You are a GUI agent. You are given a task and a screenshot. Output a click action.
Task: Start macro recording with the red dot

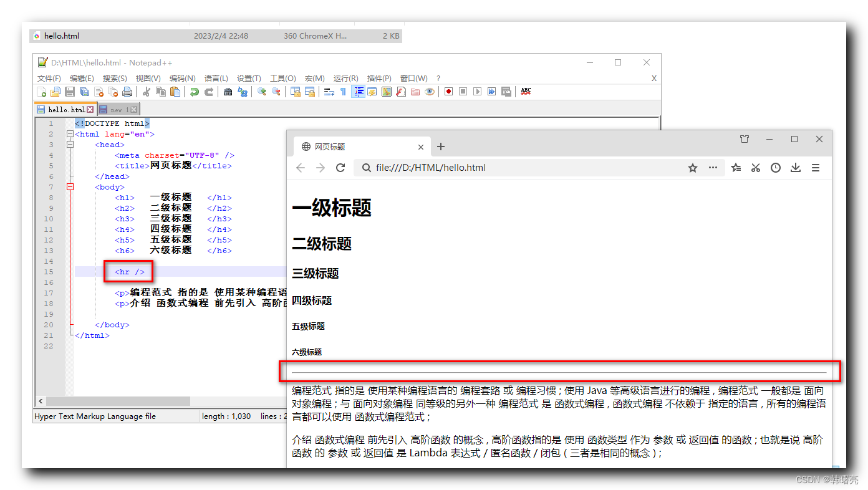(448, 92)
